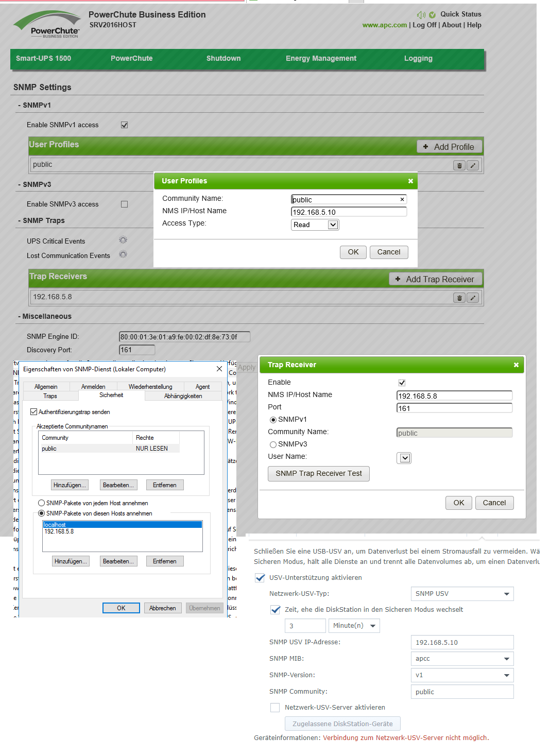Click Add Trap Receiver button
This screenshot has width=550, height=756.
coord(435,279)
